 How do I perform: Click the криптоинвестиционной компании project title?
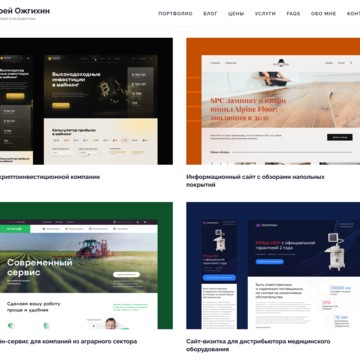pyautogui.click(x=50, y=177)
